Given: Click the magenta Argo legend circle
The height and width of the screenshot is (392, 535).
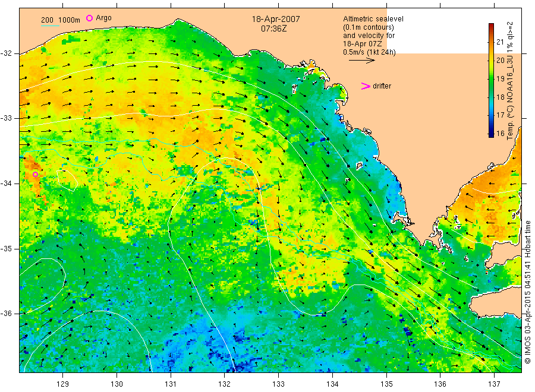Looking at the screenshot, I should click(x=89, y=18).
